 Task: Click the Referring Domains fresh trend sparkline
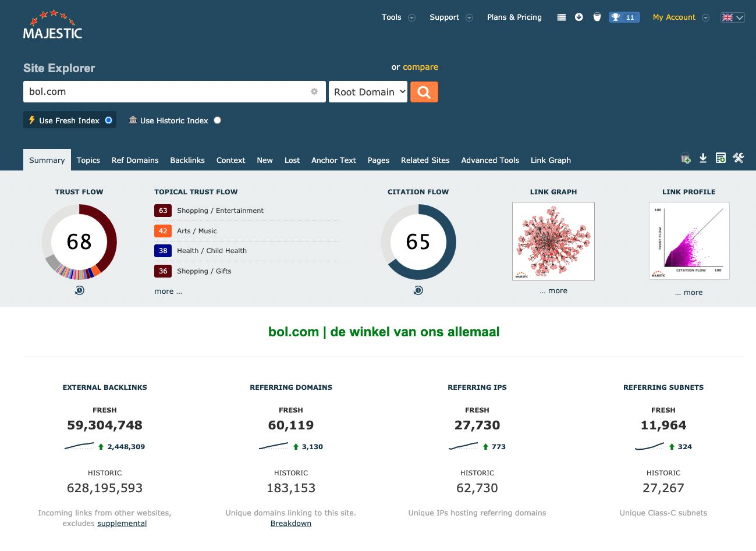pyautogui.click(x=274, y=446)
